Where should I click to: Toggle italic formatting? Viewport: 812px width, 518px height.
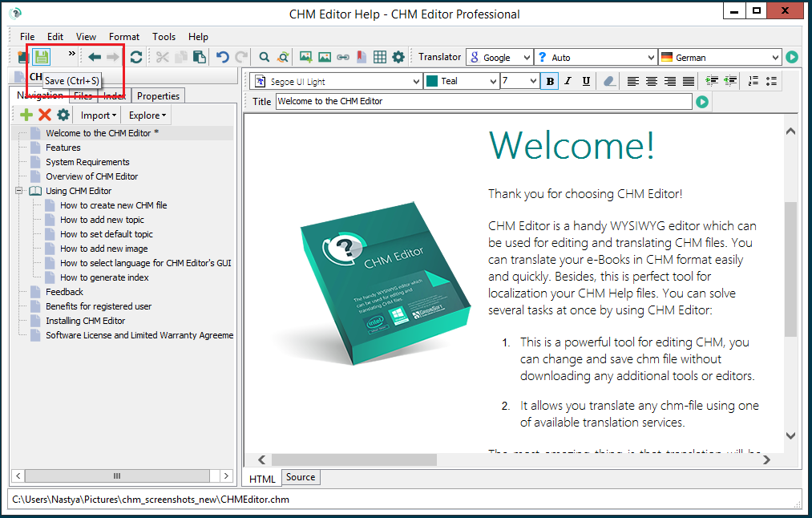(x=570, y=81)
